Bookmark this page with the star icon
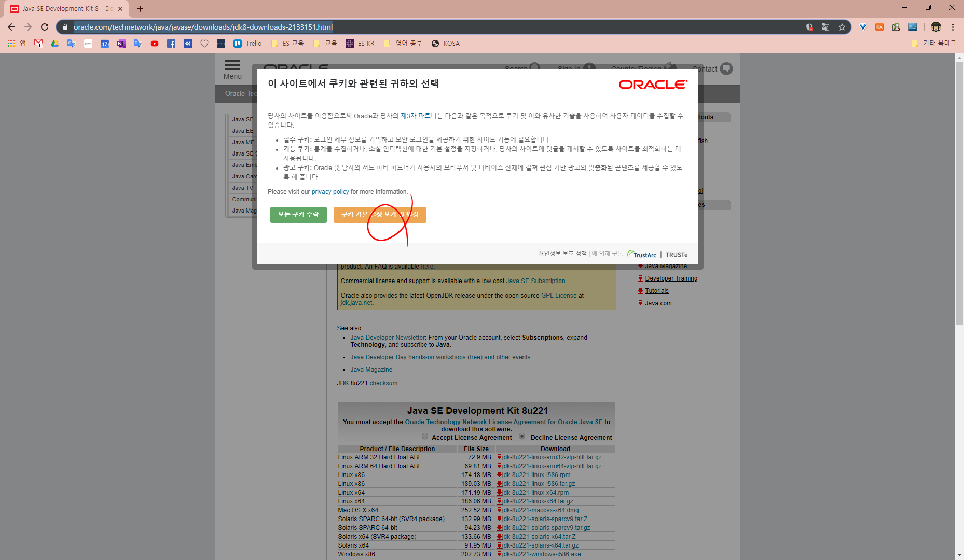 (842, 27)
